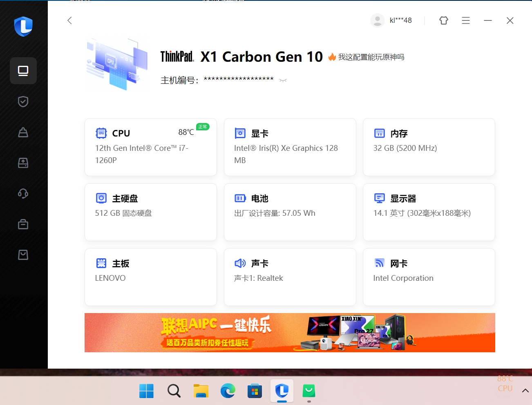Click the 显示器 monitor icon

380,198
